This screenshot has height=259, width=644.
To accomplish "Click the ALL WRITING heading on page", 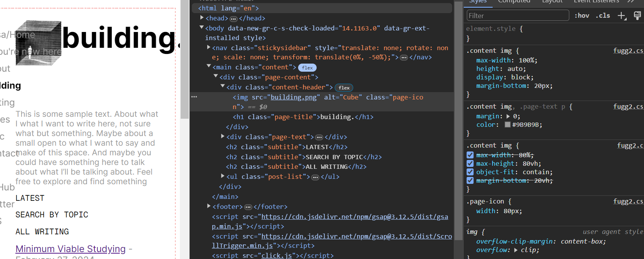I will (42, 232).
